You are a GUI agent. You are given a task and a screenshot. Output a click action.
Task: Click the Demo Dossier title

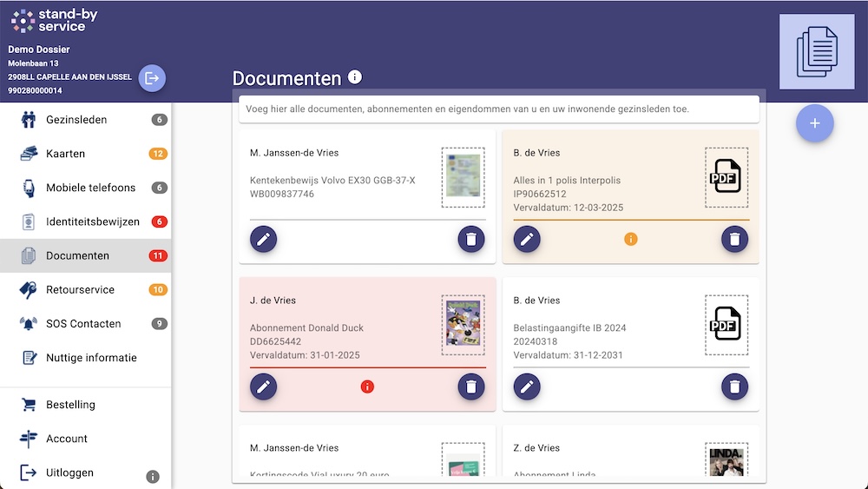[39, 50]
